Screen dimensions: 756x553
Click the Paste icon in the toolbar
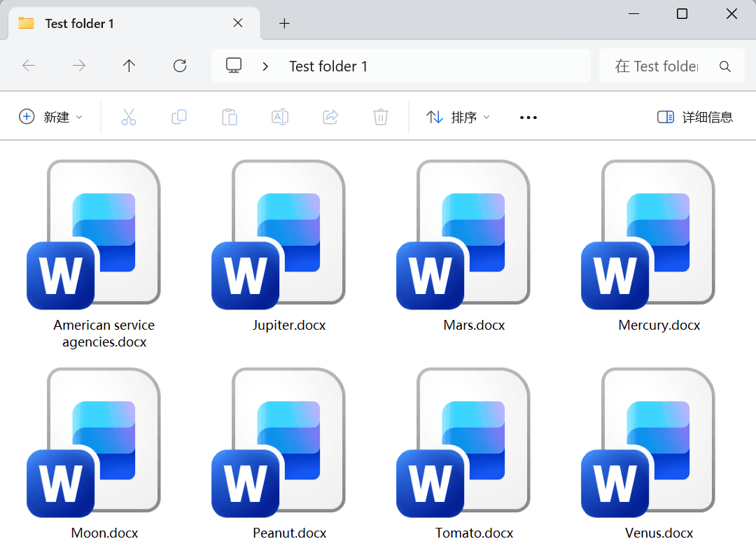(230, 117)
